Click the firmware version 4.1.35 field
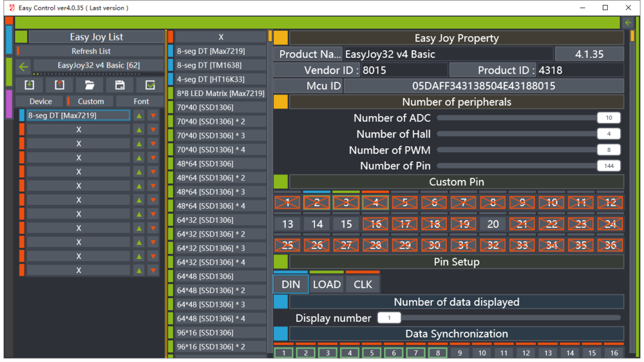The width and height of the screenshot is (644, 362). pyautogui.click(x=589, y=54)
